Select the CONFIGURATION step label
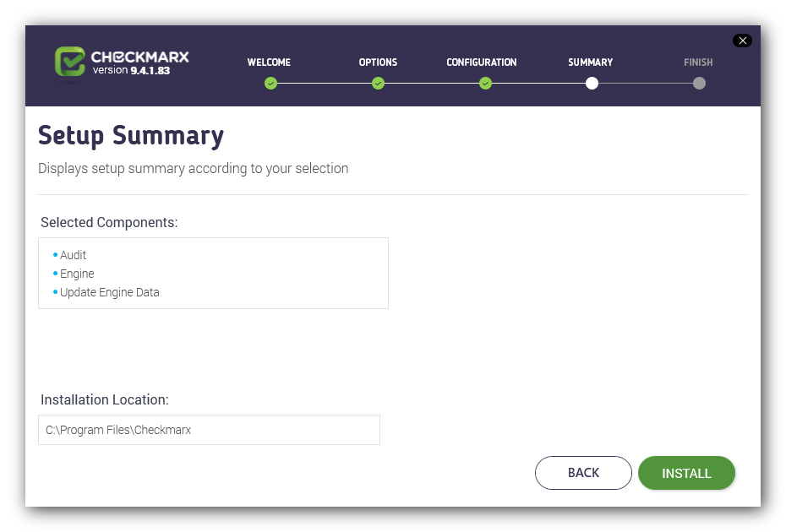786x532 pixels. (481, 62)
